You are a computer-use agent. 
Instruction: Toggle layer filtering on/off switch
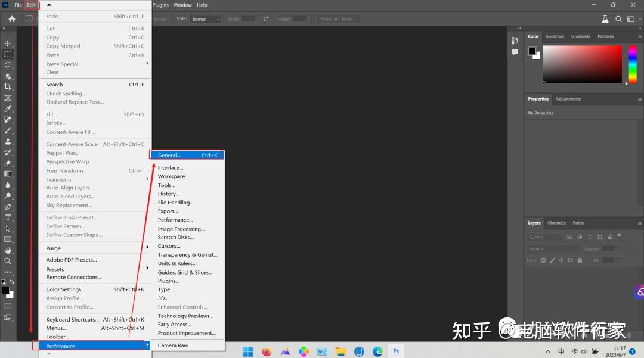click(x=620, y=236)
